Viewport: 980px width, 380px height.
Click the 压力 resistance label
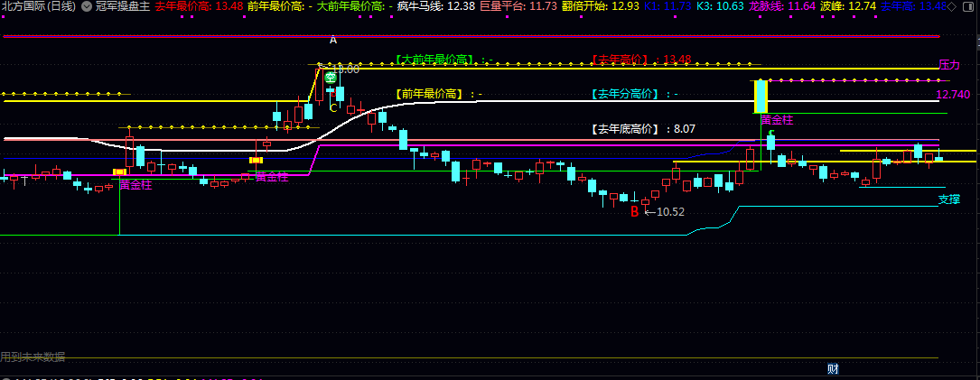pos(948,64)
